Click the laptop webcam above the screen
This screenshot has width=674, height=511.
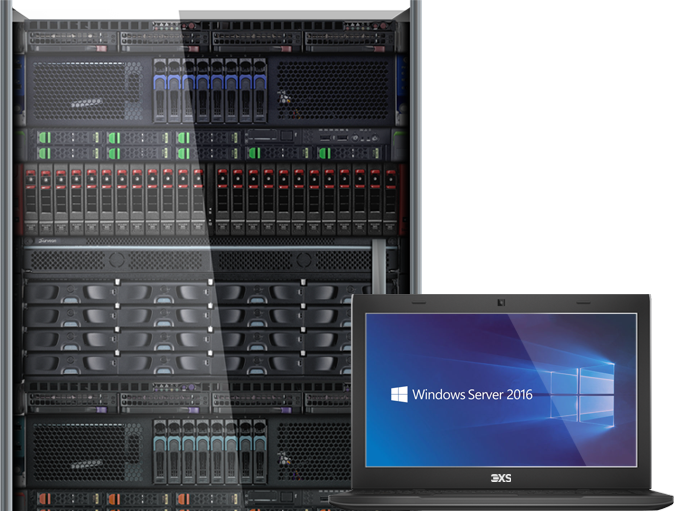(x=501, y=303)
